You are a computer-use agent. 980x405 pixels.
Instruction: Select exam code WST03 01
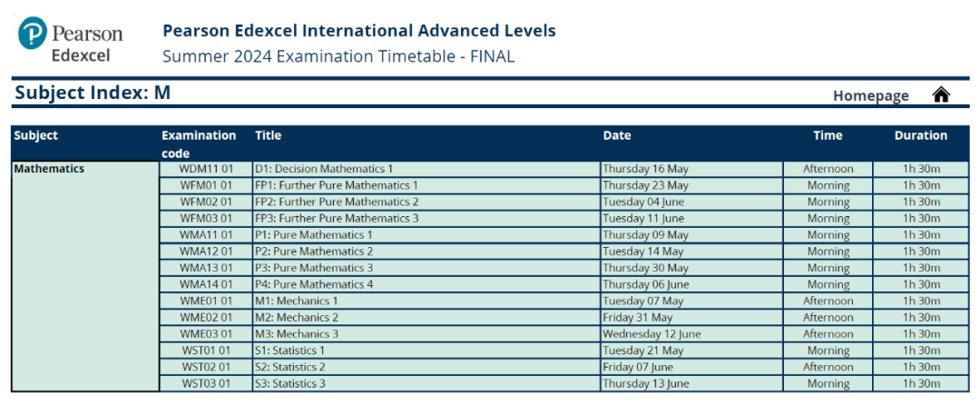pos(206,383)
